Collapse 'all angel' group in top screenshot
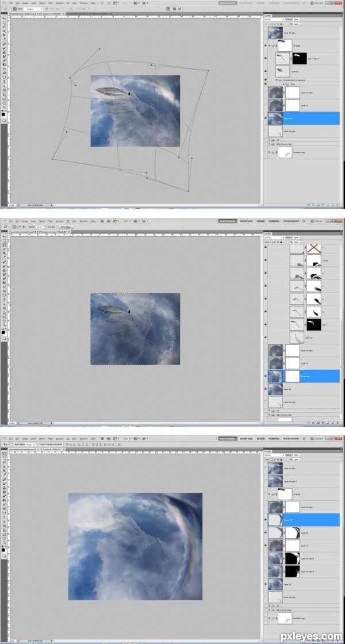 [x=270, y=45]
